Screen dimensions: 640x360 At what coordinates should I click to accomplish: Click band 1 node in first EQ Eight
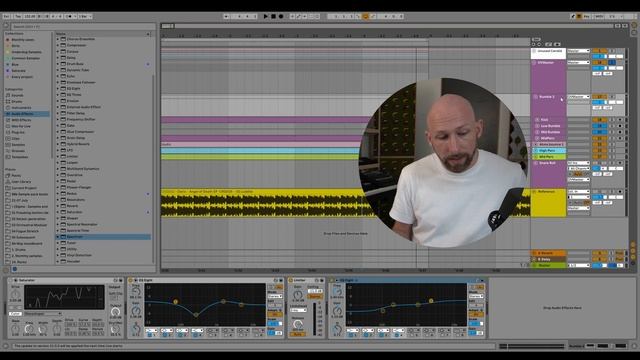pyautogui.click(x=176, y=302)
